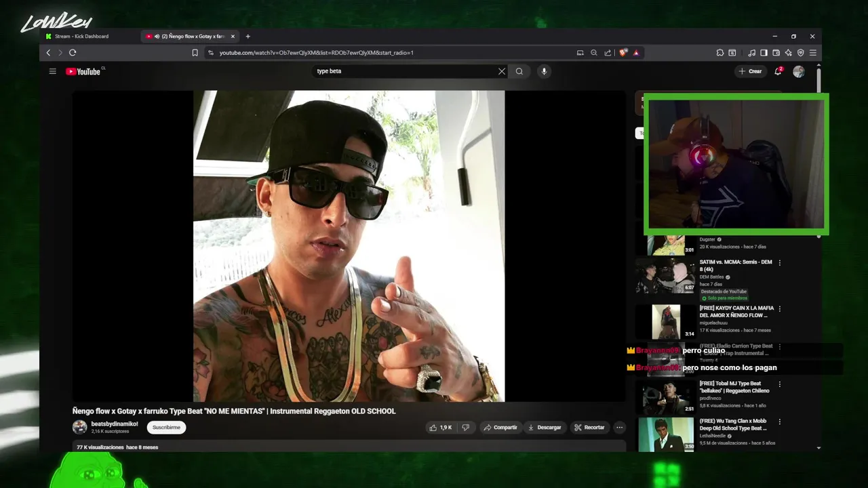Open the Tobal MJ Type Beat thumbnail
The width and height of the screenshot is (868, 488).
pos(665,397)
